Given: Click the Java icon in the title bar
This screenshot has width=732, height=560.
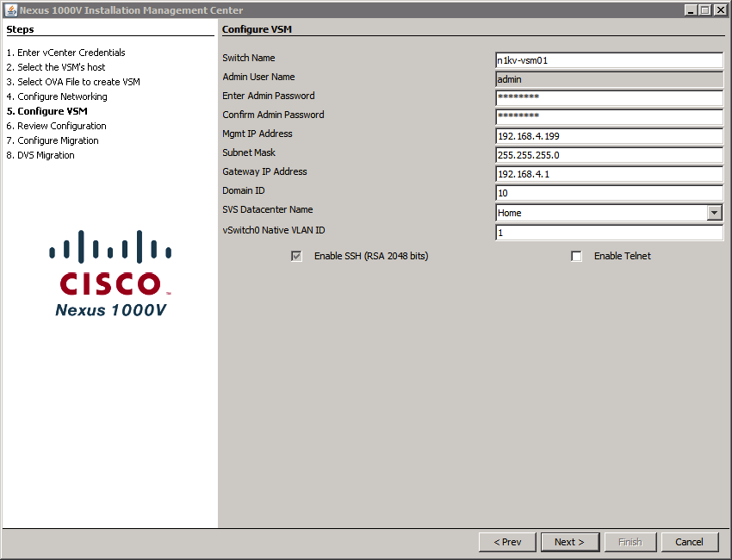Looking at the screenshot, I should (x=10, y=9).
